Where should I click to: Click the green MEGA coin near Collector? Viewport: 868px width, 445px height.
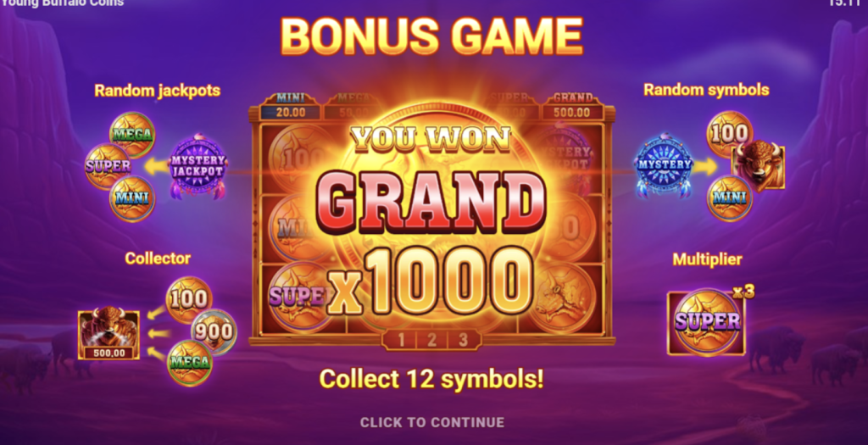[x=190, y=363]
